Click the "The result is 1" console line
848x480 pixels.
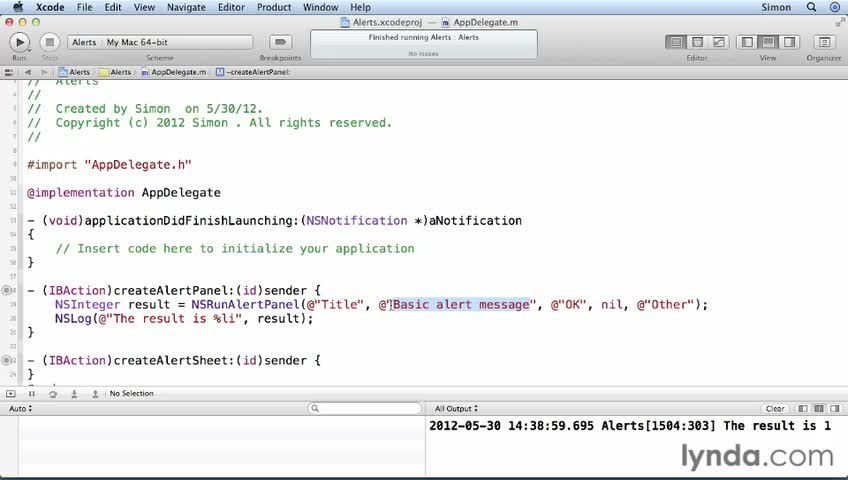click(630, 425)
